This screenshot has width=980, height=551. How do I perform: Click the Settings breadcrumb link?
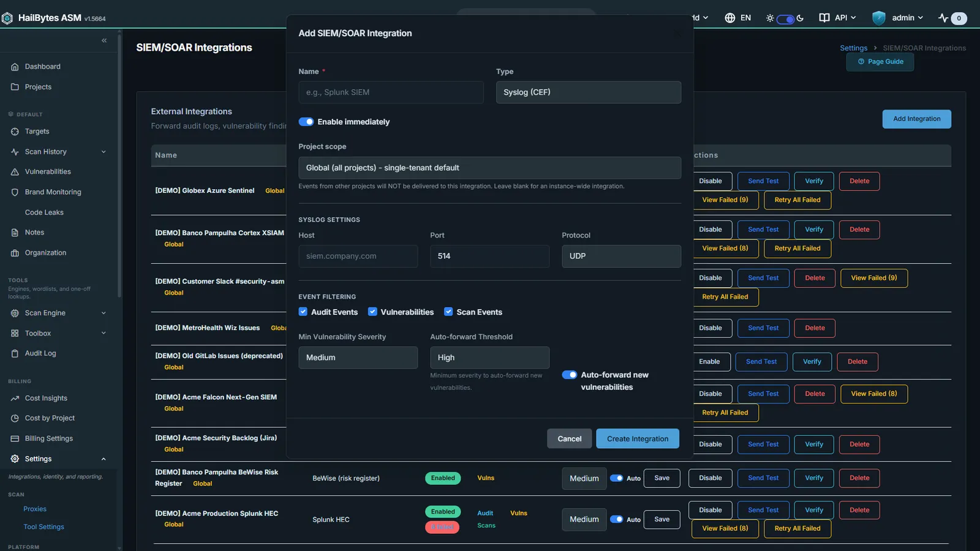pos(853,48)
